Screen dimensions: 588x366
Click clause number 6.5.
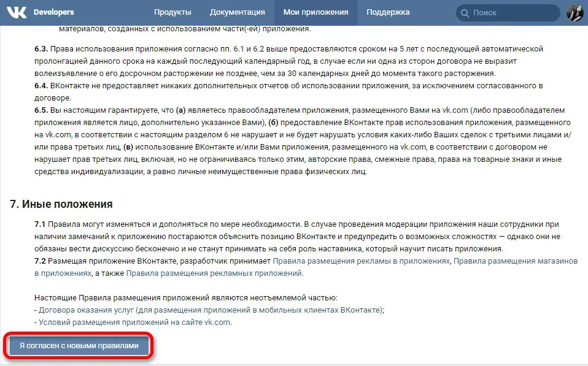coord(41,110)
